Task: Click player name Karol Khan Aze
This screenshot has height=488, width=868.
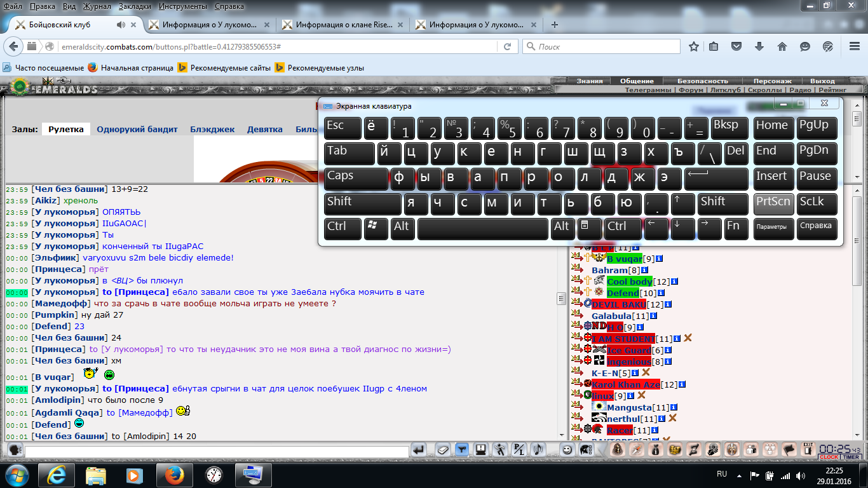Action: coord(626,384)
